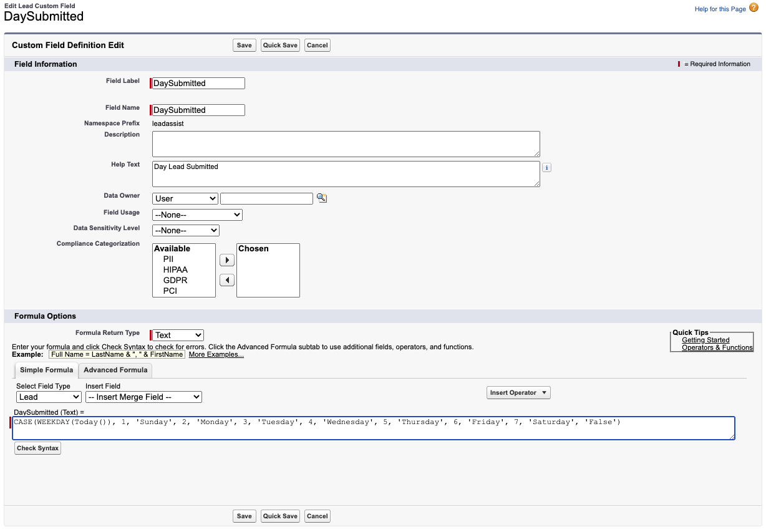The height and width of the screenshot is (532, 766).
Task: Click the bottom Cancel button
Action: [x=317, y=516]
